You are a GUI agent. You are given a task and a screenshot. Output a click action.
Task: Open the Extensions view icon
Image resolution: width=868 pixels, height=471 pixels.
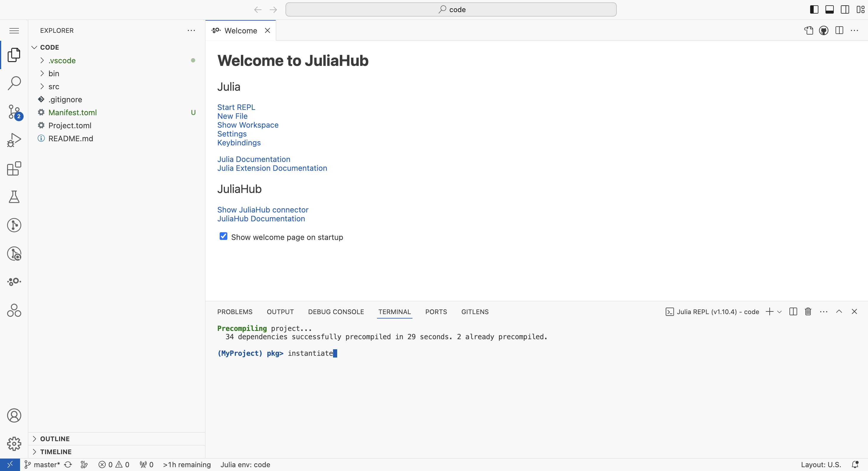pos(14,168)
